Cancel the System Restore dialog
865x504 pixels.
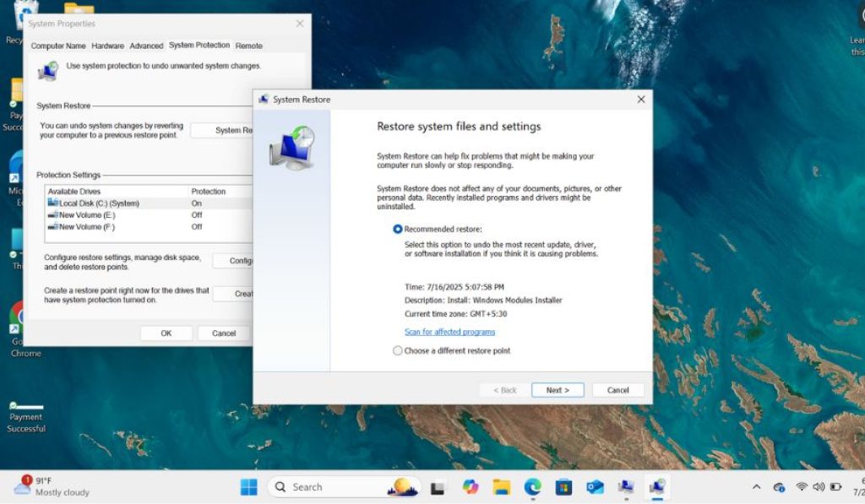point(617,390)
